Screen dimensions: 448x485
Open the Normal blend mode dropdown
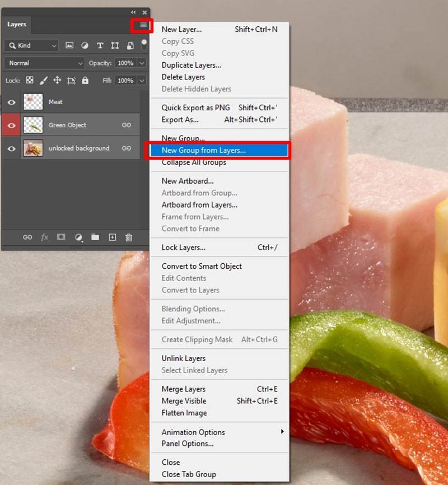44,63
